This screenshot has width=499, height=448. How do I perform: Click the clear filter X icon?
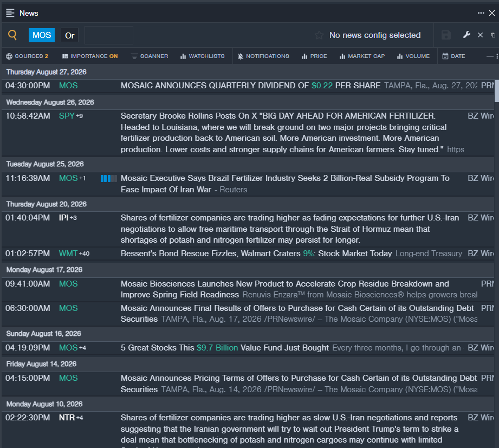[x=480, y=35]
